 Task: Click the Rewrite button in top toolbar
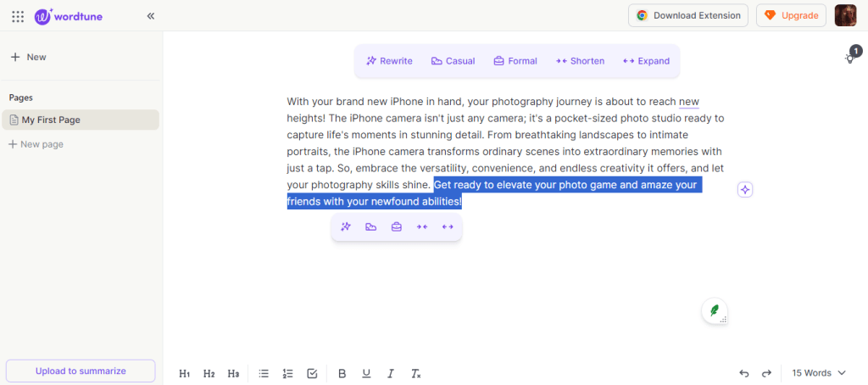pyautogui.click(x=389, y=61)
